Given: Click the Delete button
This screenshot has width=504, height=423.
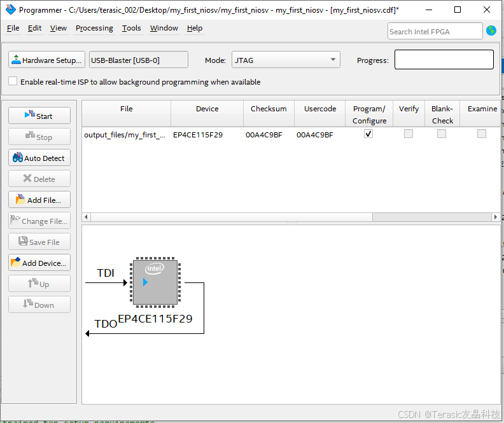Looking at the screenshot, I should click(x=39, y=179).
